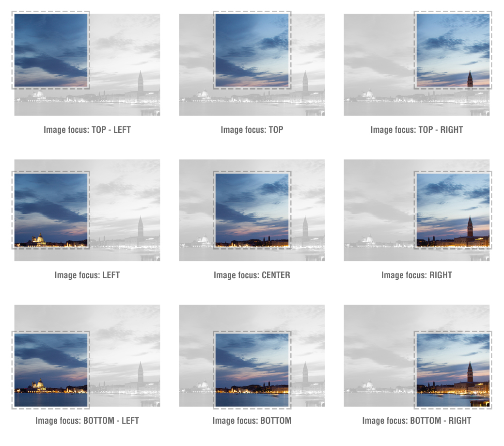Choose the LEFT focus preview image
The image size is (504, 446).
(87, 210)
